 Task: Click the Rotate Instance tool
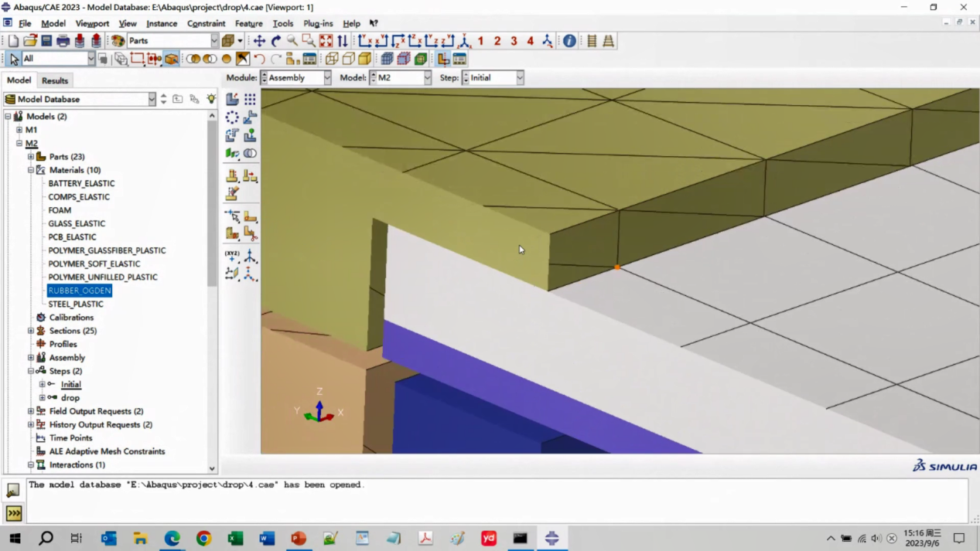[x=232, y=135]
